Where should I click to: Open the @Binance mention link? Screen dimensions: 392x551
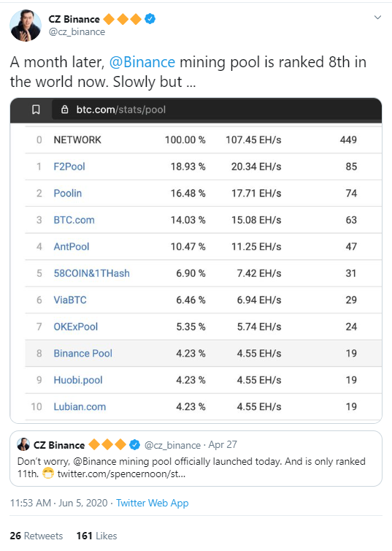(x=142, y=62)
